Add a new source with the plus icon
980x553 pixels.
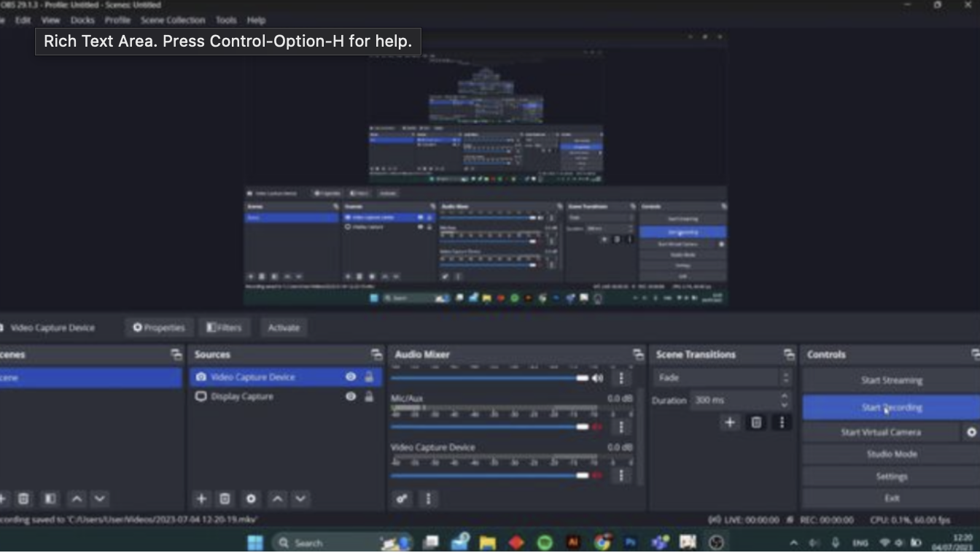201,499
